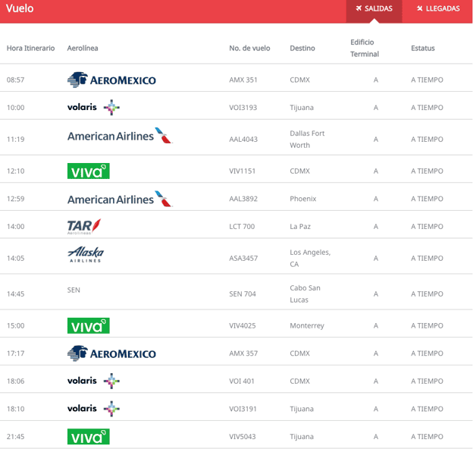The image size is (476, 449).
Task: Click the No. de vuelo column header
Action: click(249, 49)
